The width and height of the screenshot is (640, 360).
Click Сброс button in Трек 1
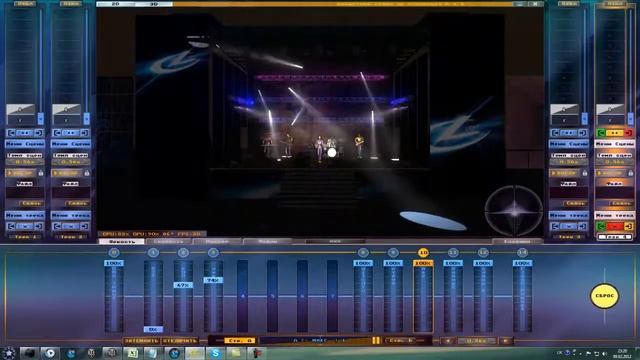pyautogui.click(x=31, y=203)
